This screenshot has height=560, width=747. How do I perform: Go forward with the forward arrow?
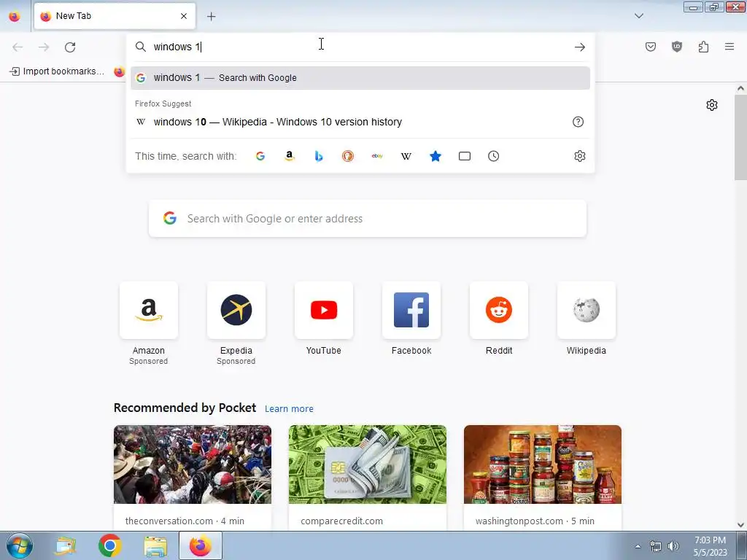point(44,47)
